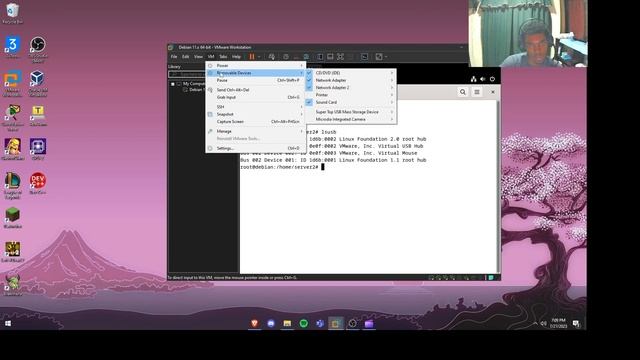Open the console view toolbar icon
640x360 pixels.
[364, 57]
